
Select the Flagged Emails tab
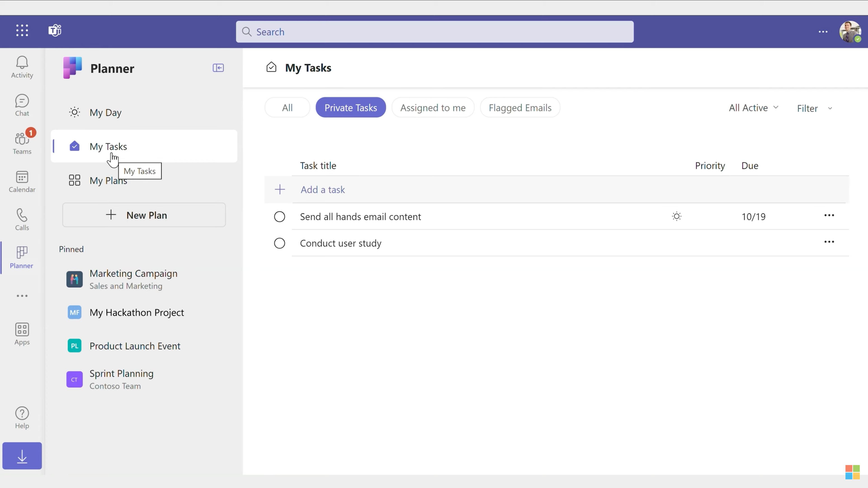(x=520, y=108)
